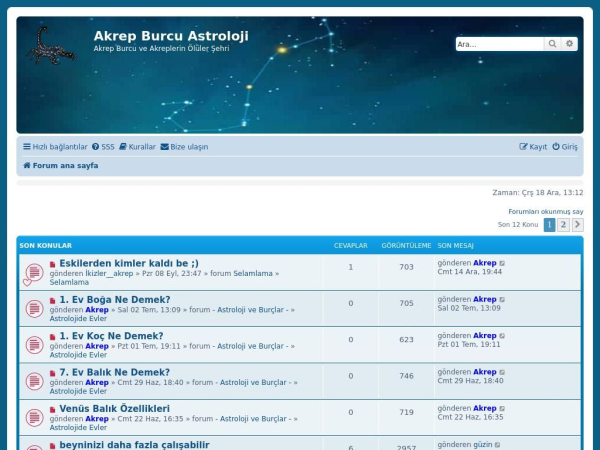Click unread-post icon before beyninizi daha fazla
Viewport: 600px width, 450px height.
click(52, 446)
